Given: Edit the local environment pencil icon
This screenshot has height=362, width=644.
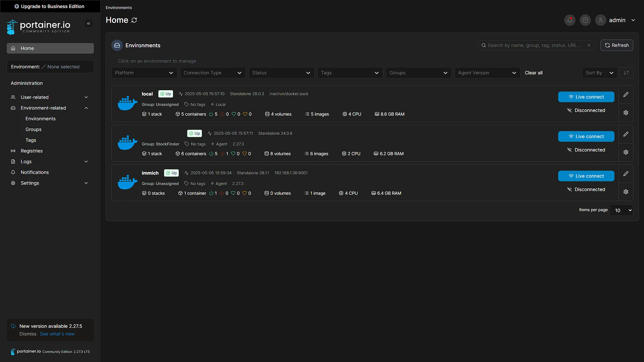Looking at the screenshot, I should [x=626, y=95].
